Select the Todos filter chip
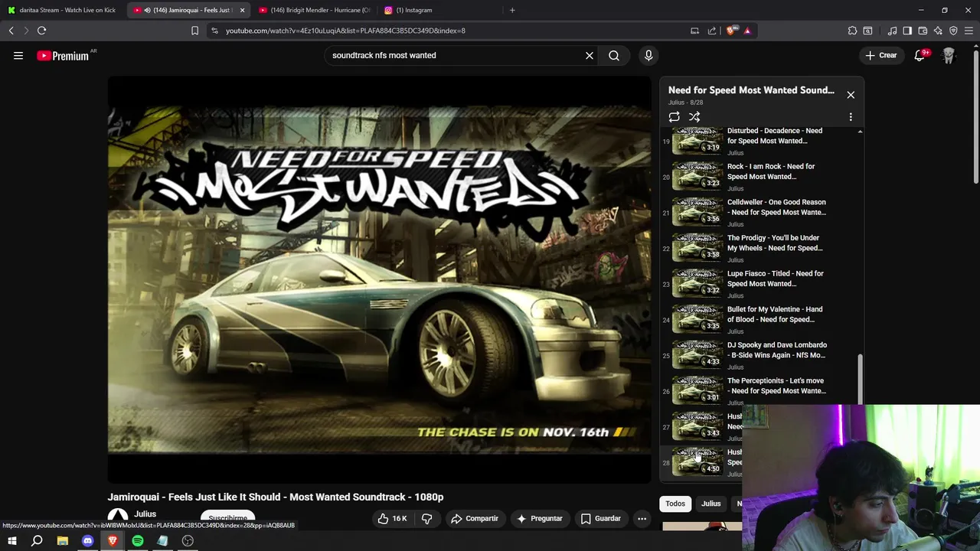The width and height of the screenshot is (980, 551). point(675,504)
